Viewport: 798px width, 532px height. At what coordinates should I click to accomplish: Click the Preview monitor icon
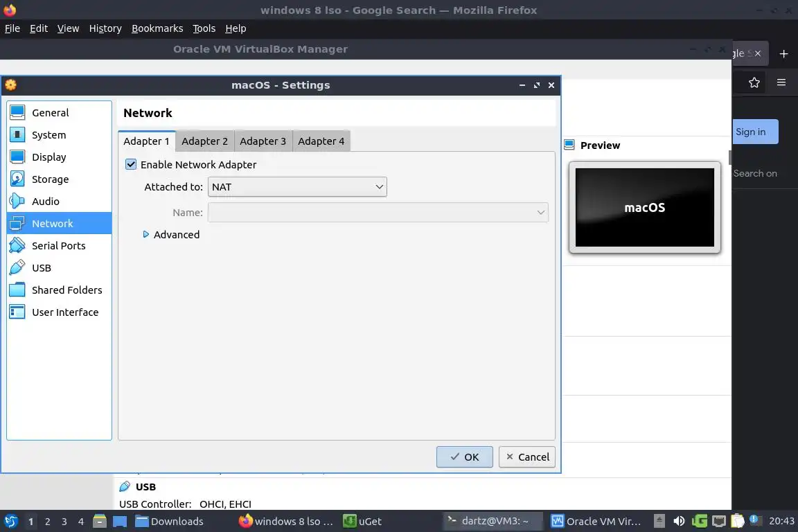tap(569, 145)
